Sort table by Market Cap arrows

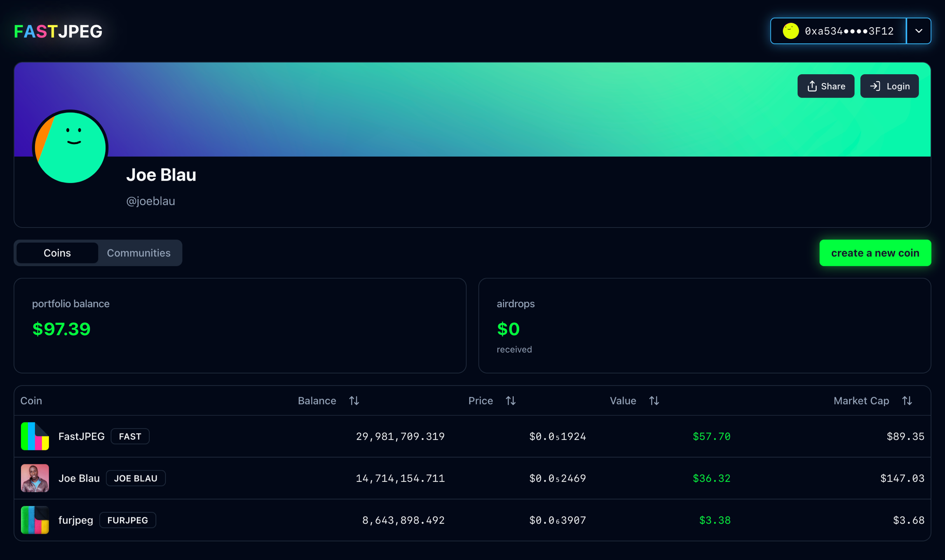907,401
